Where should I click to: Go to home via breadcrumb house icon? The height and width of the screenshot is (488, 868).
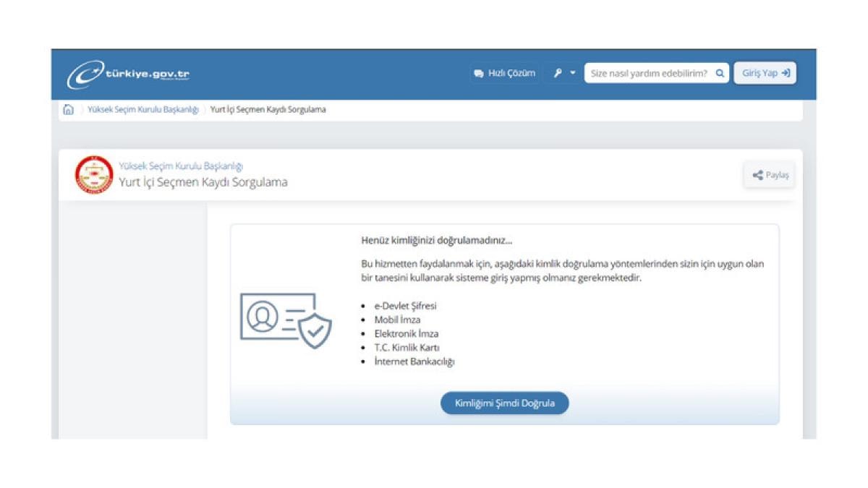[68, 110]
